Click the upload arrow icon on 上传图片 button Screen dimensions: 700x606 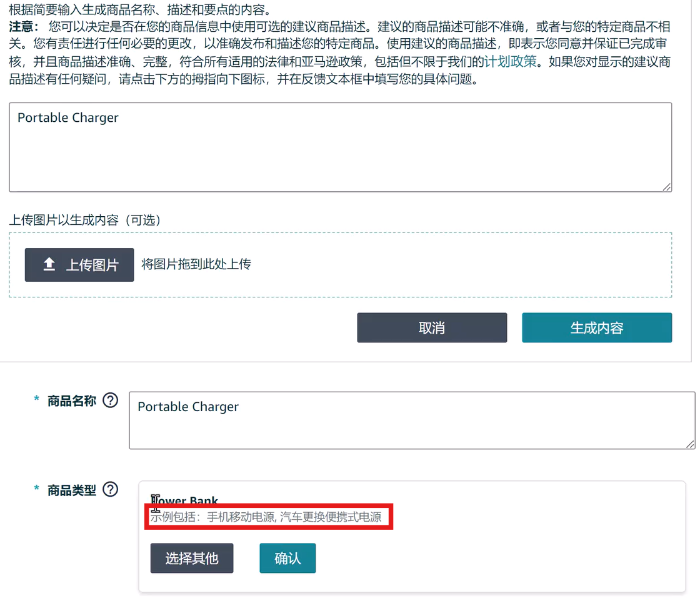tap(49, 264)
